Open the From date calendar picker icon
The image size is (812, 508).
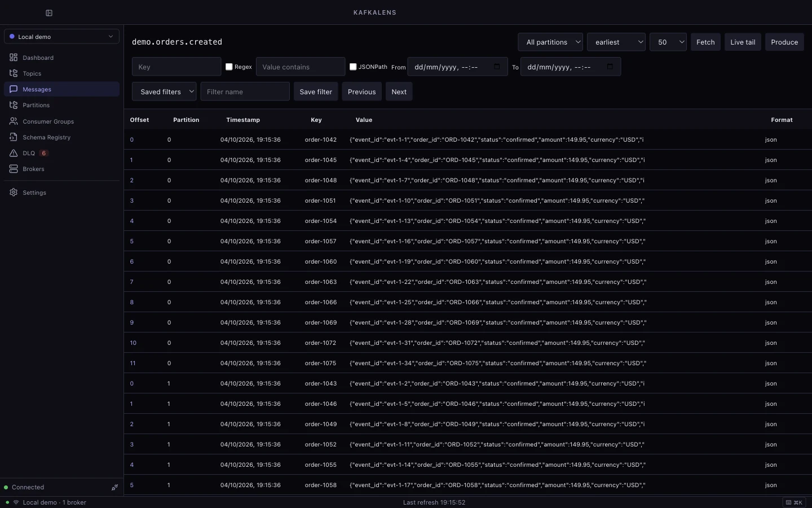point(497,67)
